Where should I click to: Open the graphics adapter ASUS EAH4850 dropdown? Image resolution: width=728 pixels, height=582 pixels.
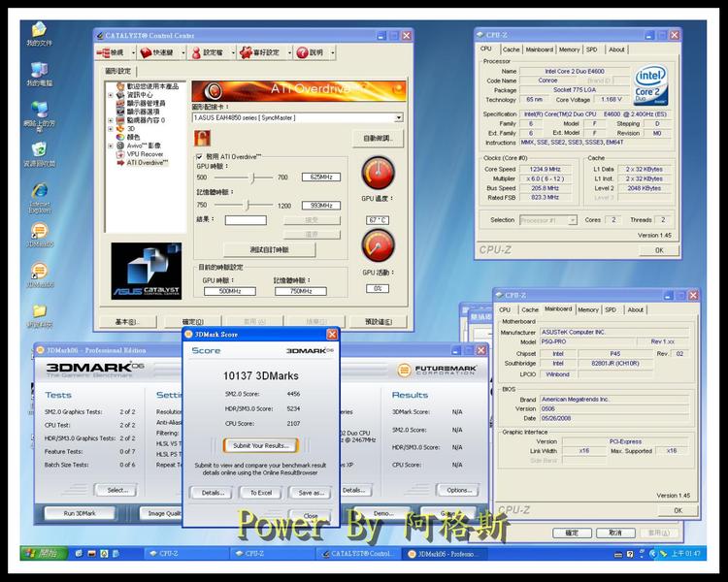point(398,118)
